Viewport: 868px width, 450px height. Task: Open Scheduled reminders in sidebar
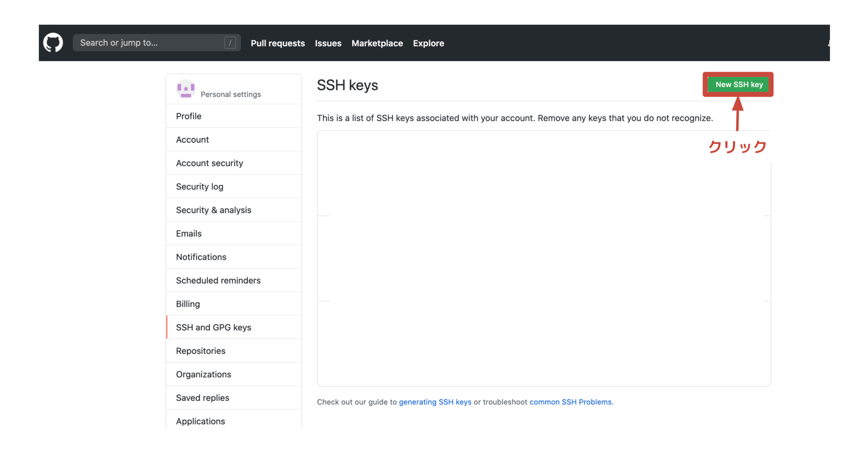pos(218,280)
